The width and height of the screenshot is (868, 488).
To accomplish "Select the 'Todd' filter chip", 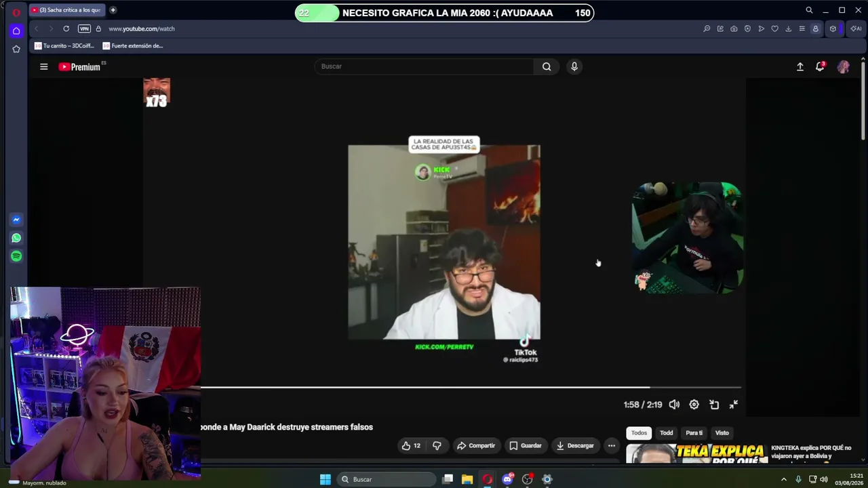I will point(667,432).
